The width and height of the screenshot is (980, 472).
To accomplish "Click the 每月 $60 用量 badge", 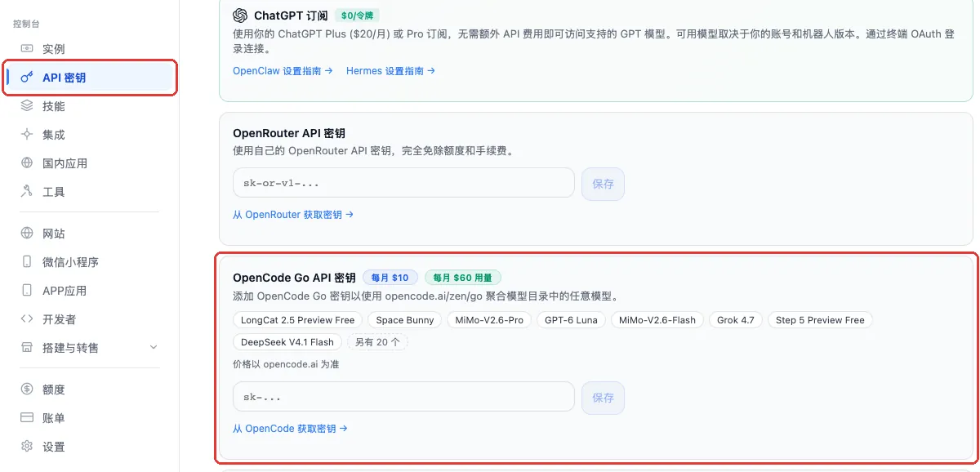I will click(x=463, y=278).
